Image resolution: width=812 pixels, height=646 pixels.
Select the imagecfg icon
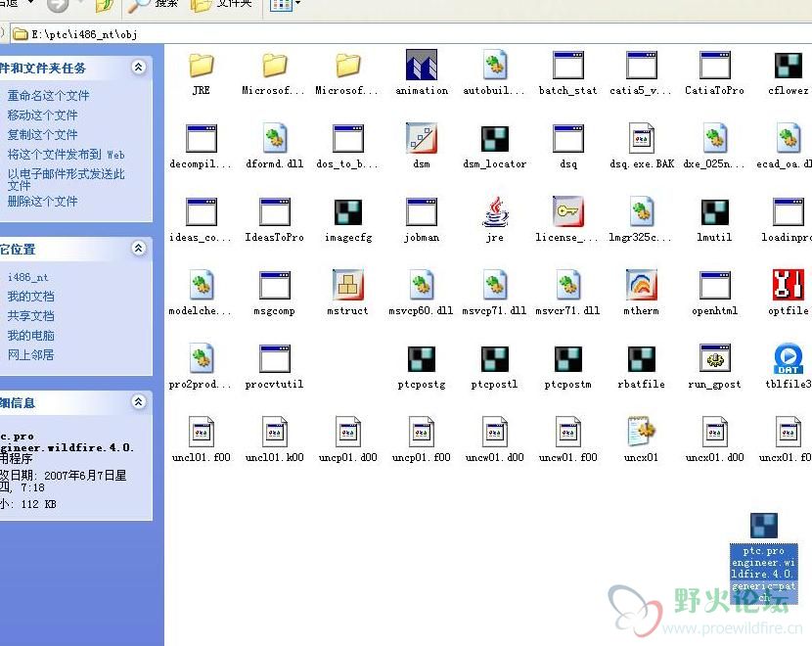pos(348,212)
